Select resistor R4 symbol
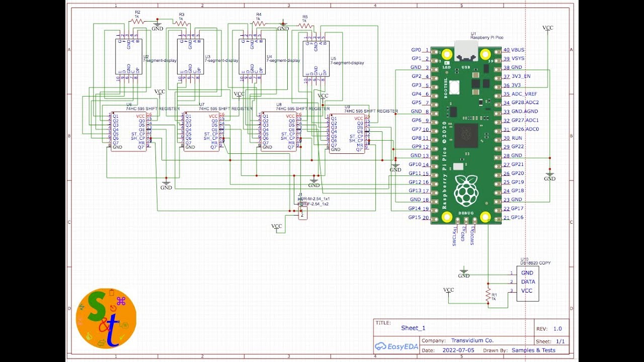 click(x=259, y=23)
